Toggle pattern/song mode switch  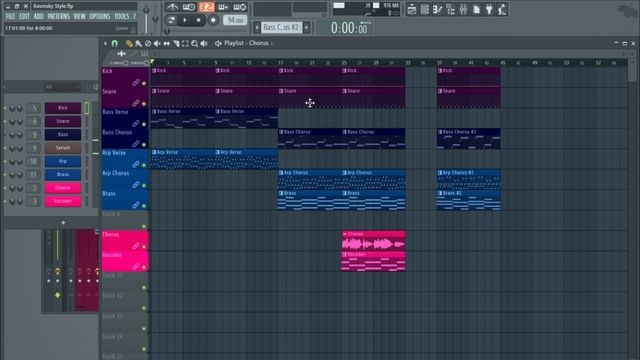click(x=171, y=20)
